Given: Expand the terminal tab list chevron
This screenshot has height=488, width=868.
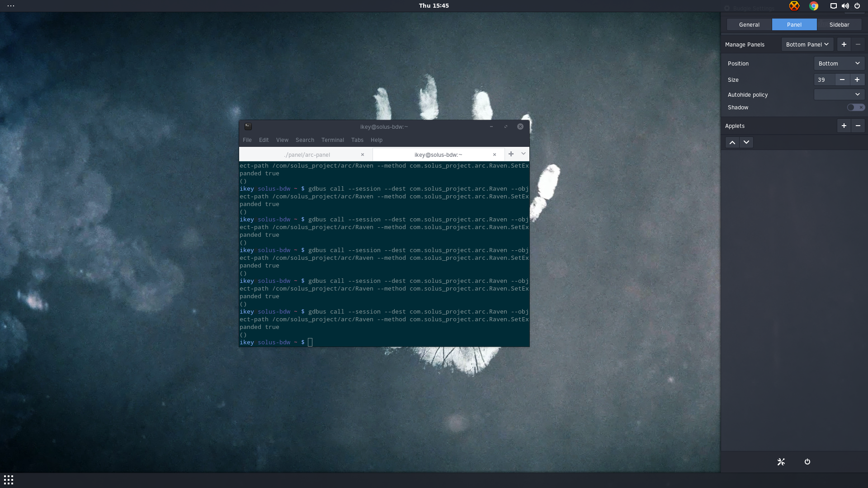Looking at the screenshot, I should (x=524, y=154).
